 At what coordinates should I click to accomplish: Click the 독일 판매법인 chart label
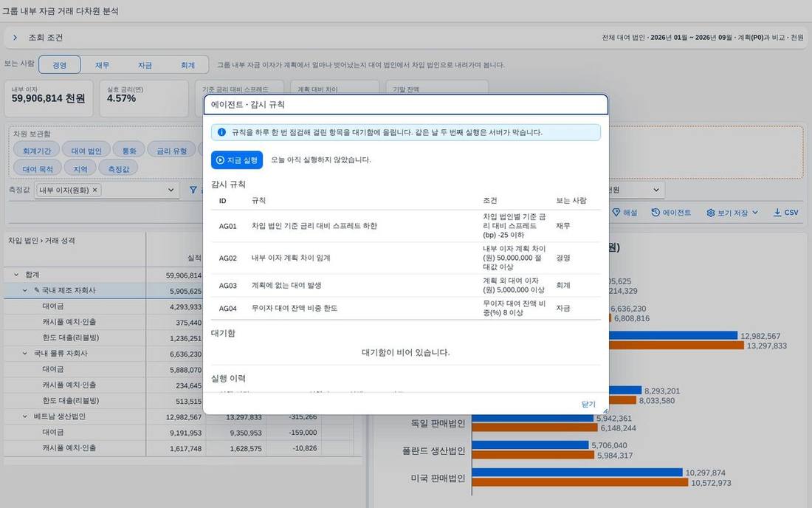(438, 423)
